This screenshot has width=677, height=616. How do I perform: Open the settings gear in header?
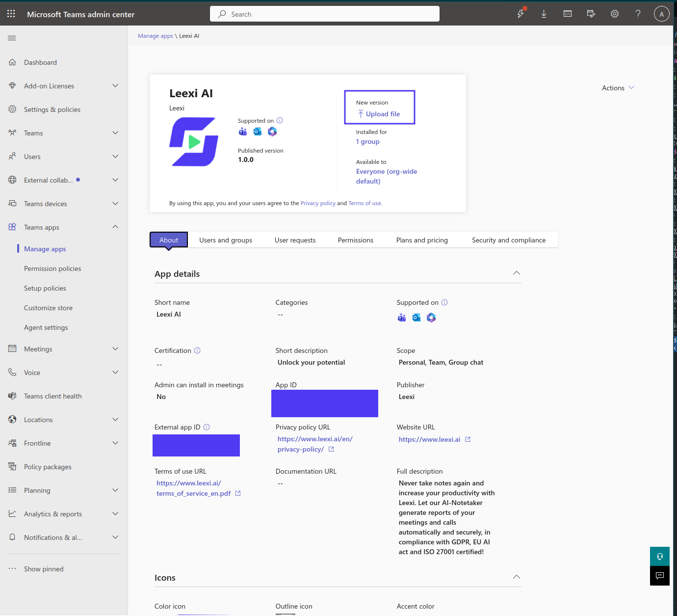click(615, 14)
